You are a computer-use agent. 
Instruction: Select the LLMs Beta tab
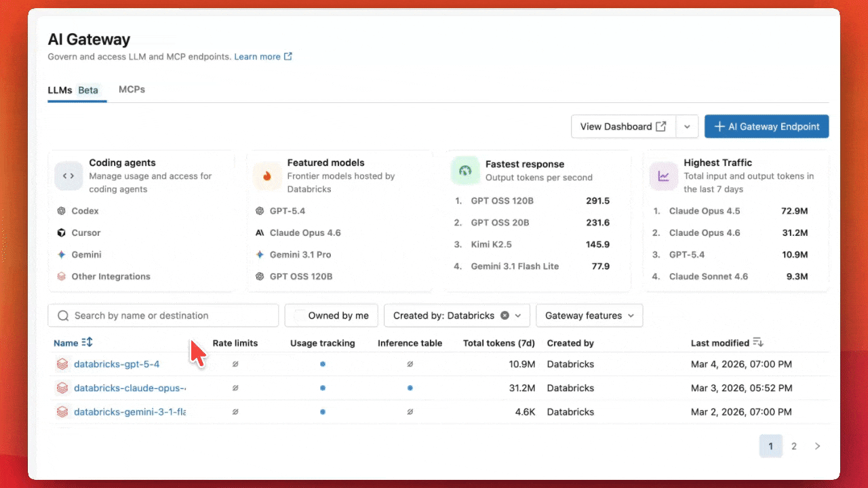[73, 90]
